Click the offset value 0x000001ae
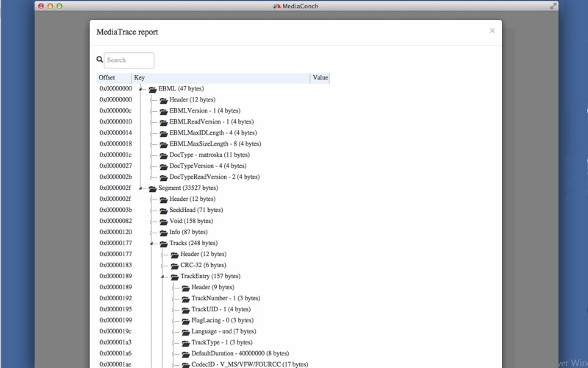Viewport: 588px width, 368px height. point(115,364)
